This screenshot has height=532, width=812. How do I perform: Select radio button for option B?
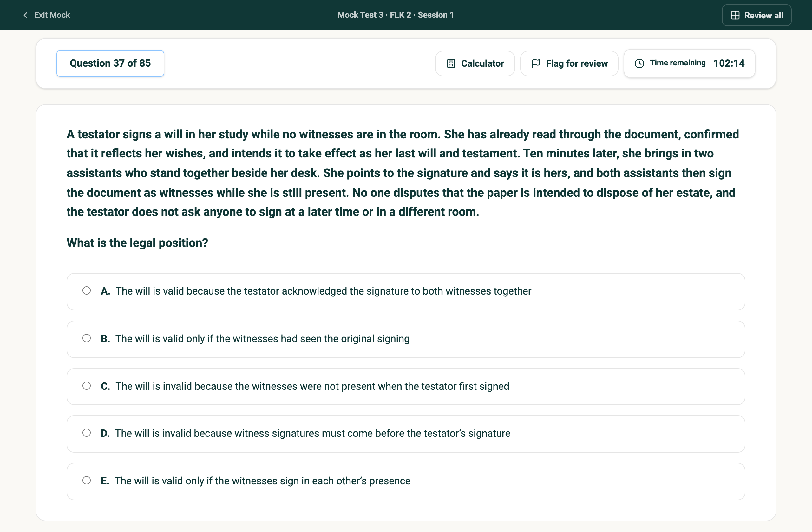coord(87,338)
